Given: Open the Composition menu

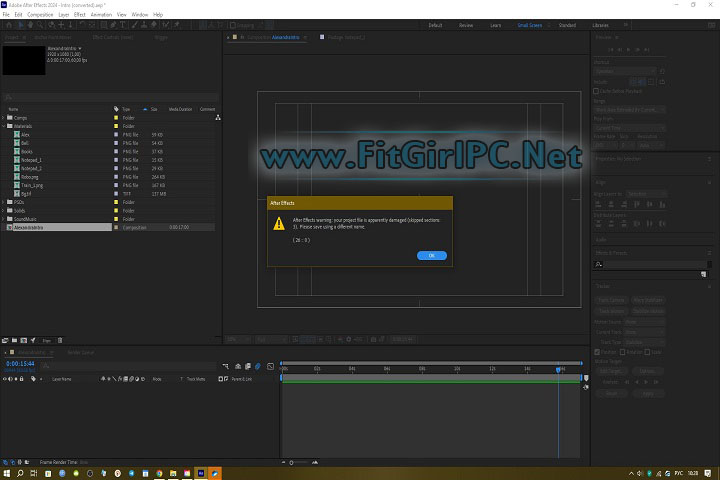Looking at the screenshot, I should pos(40,15).
